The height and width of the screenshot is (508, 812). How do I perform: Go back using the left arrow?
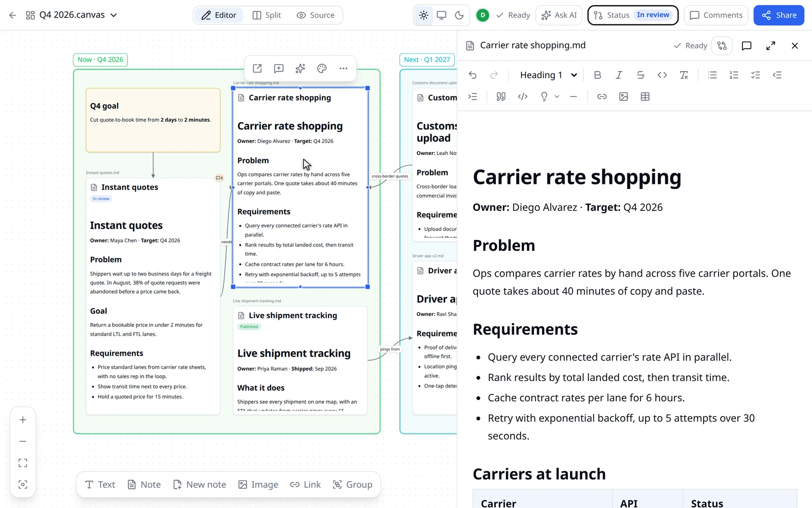pyautogui.click(x=13, y=15)
